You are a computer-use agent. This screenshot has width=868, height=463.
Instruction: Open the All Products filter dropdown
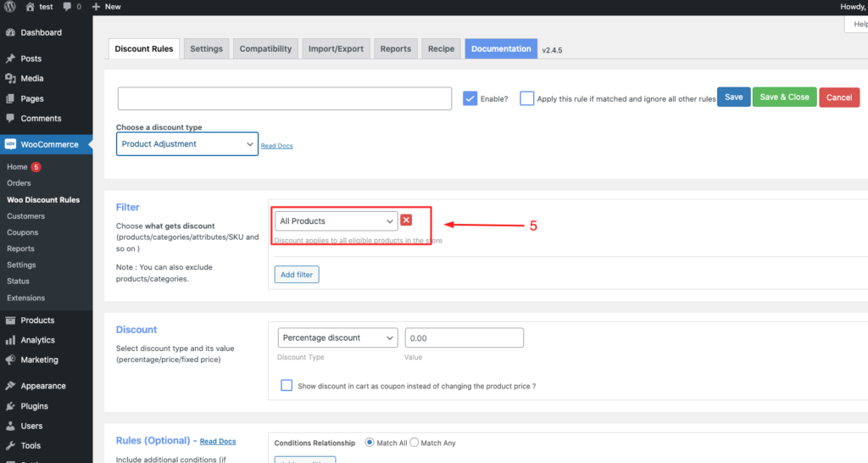point(336,221)
